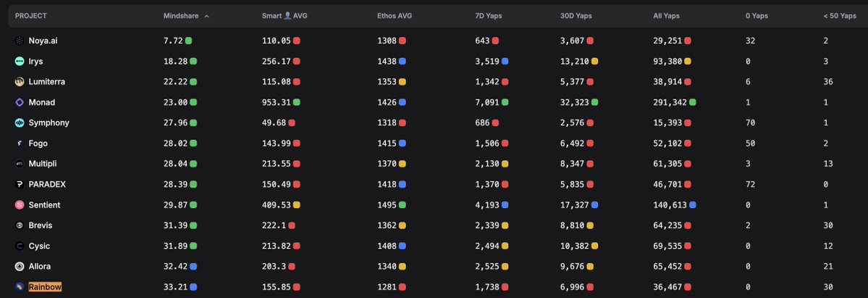The width and height of the screenshot is (868, 298).
Task: Open the PARADEX project name
Action: pos(47,184)
